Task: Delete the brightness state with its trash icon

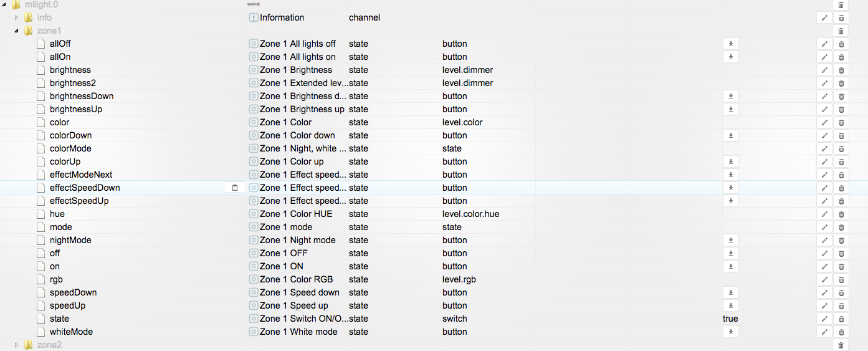Action: (841, 70)
